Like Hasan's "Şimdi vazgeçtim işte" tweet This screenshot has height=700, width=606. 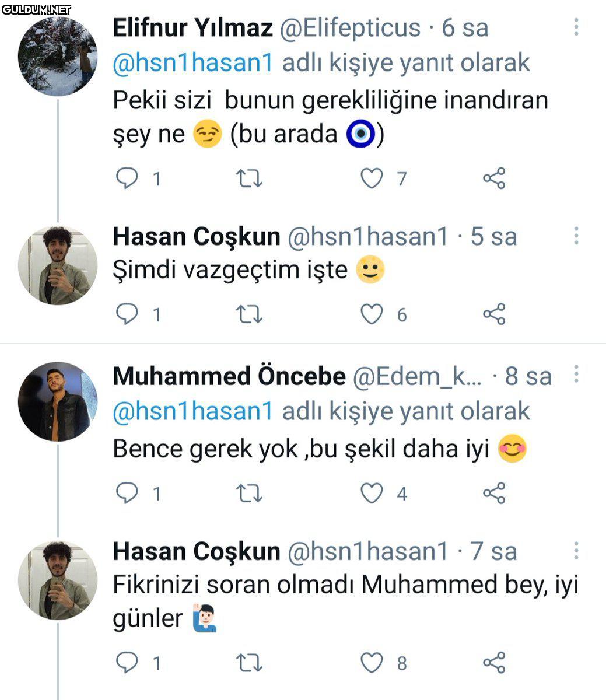pyautogui.click(x=372, y=315)
